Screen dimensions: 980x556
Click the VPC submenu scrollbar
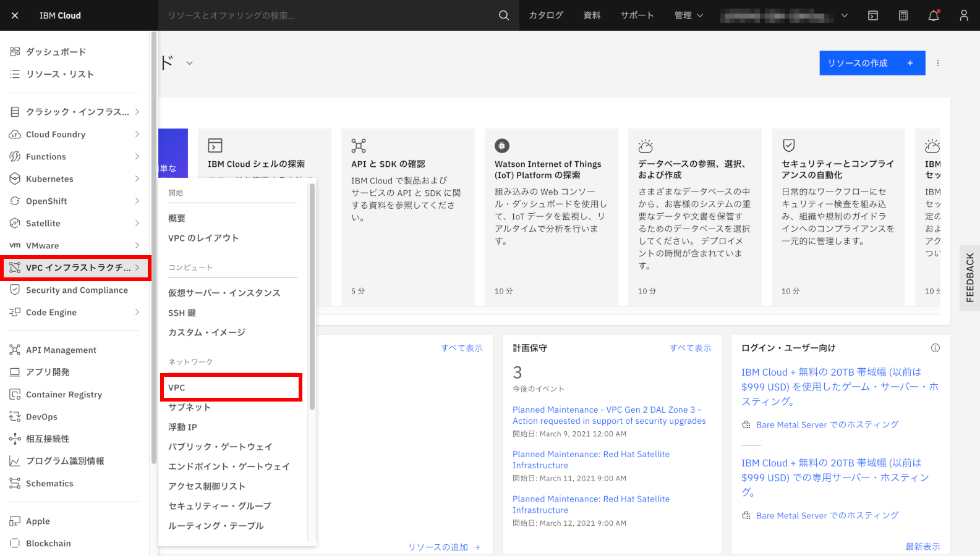pos(312,297)
